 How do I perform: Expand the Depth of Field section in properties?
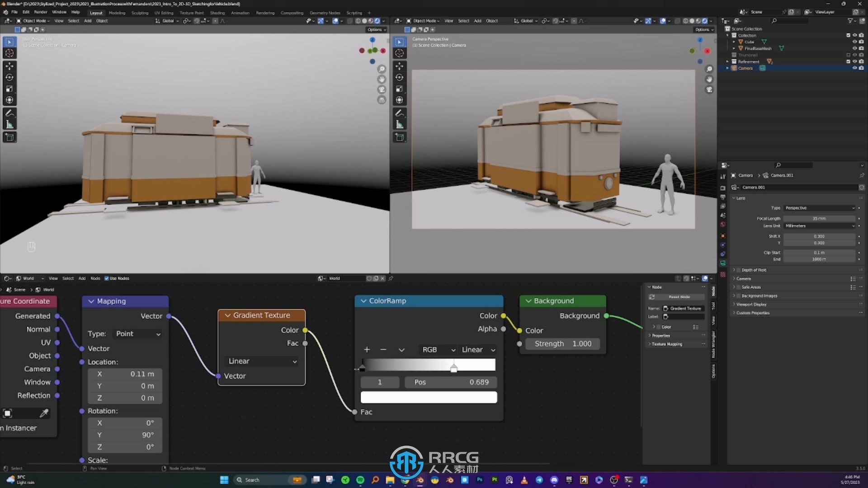(x=734, y=270)
